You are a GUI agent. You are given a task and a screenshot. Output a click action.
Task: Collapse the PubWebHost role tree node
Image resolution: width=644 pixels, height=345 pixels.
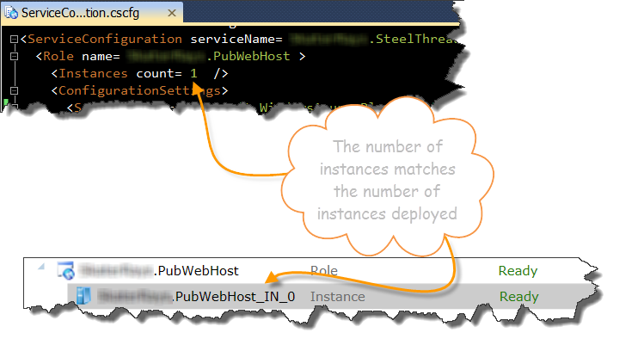coord(41,271)
